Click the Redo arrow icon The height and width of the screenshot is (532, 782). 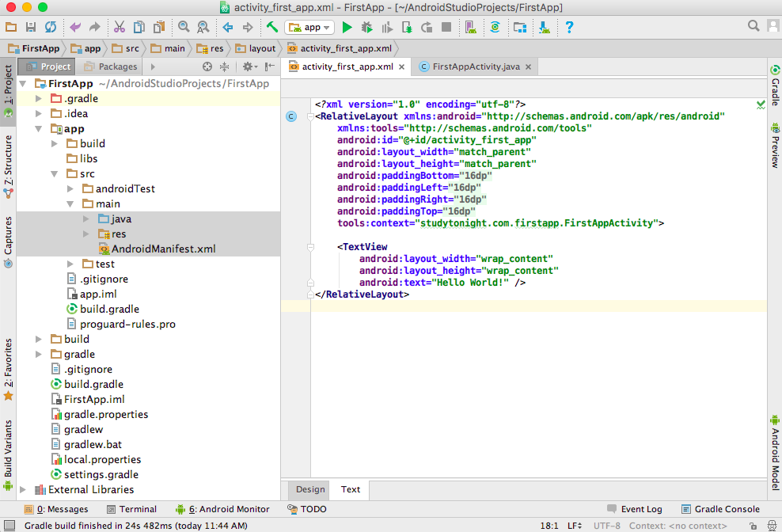pyautogui.click(x=94, y=27)
